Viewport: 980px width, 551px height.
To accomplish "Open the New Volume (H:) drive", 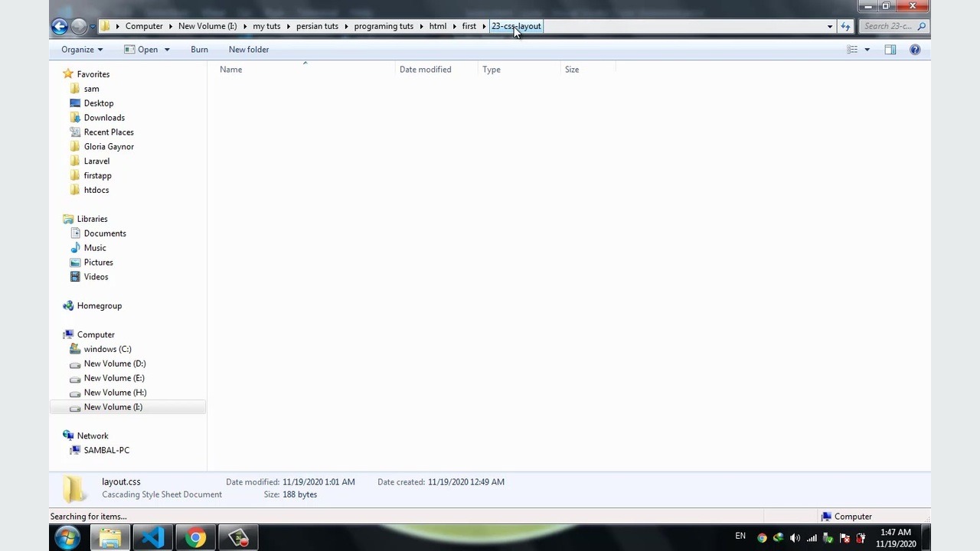I will coord(116,393).
